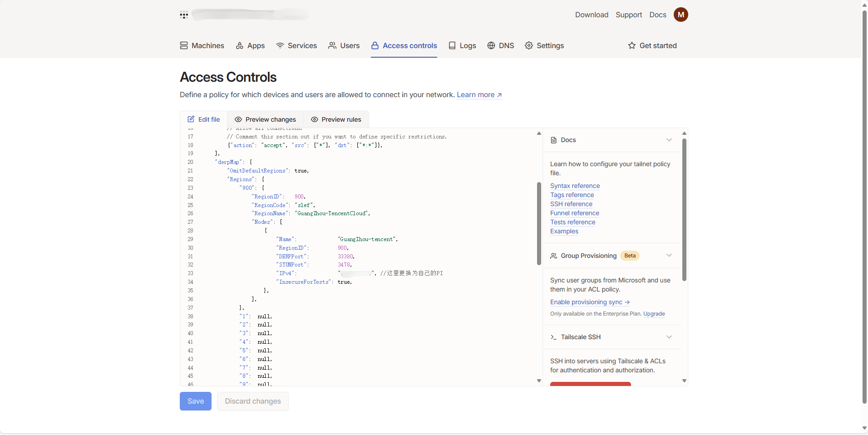Click the "Nodes" key on line 27
868x435 pixels.
[262, 222]
